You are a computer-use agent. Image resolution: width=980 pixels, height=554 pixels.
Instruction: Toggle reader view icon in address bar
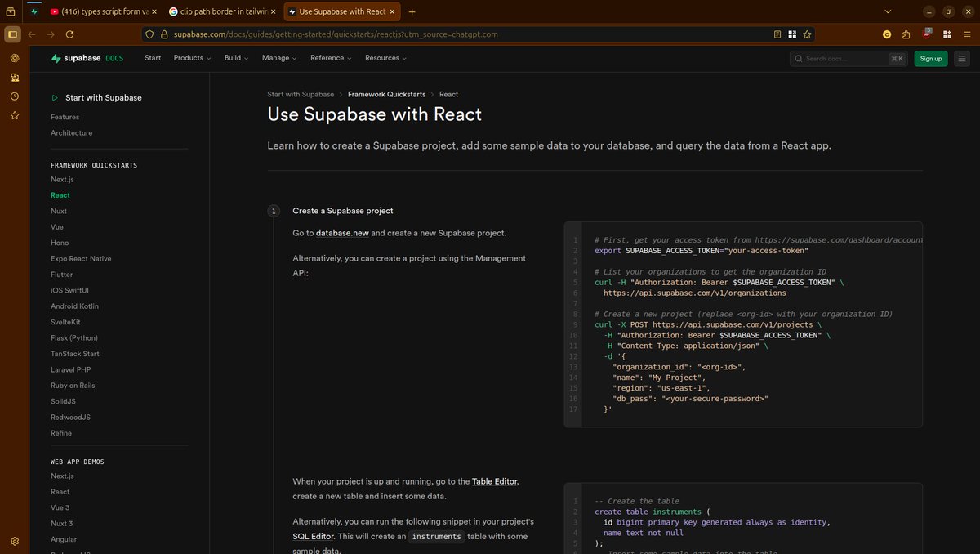coord(777,34)
